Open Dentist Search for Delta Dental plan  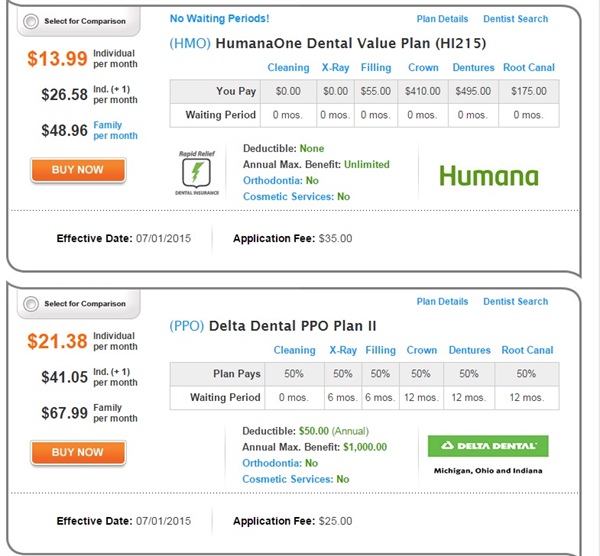click(x=515, y=302)
